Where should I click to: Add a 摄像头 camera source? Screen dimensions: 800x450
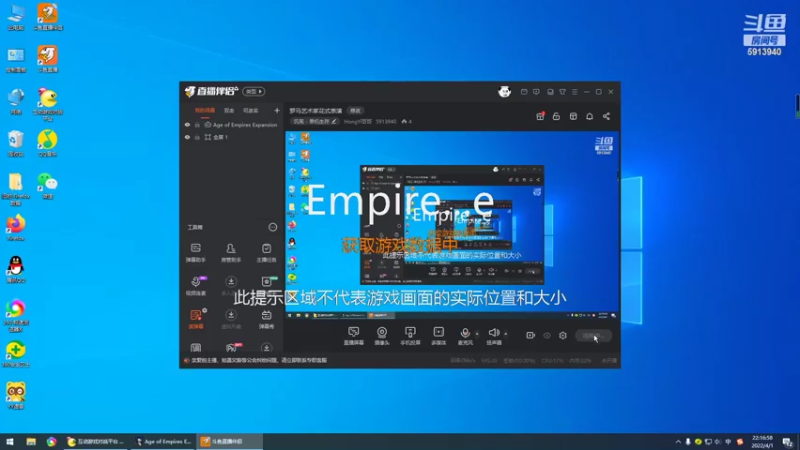(382, 336)
